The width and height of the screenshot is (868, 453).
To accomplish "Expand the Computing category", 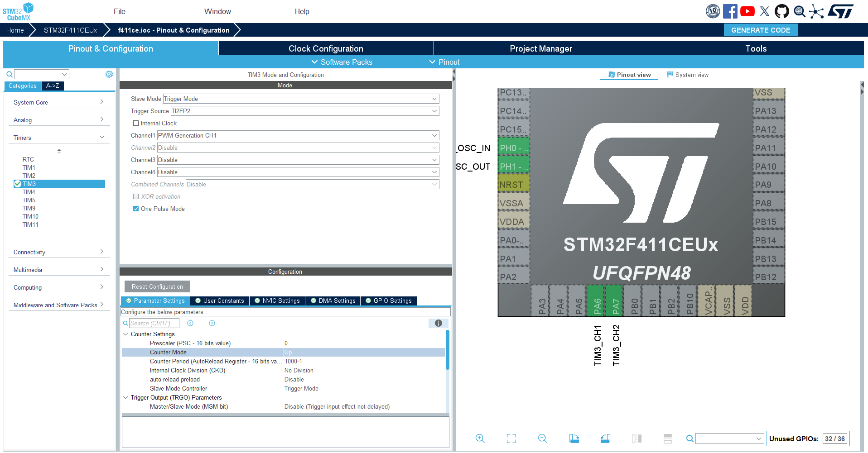I will point(59,287).
